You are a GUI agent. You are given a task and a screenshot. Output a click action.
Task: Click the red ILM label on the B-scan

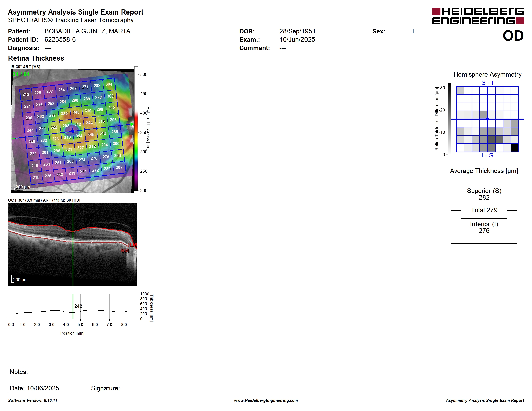click(x=133, y=245)
